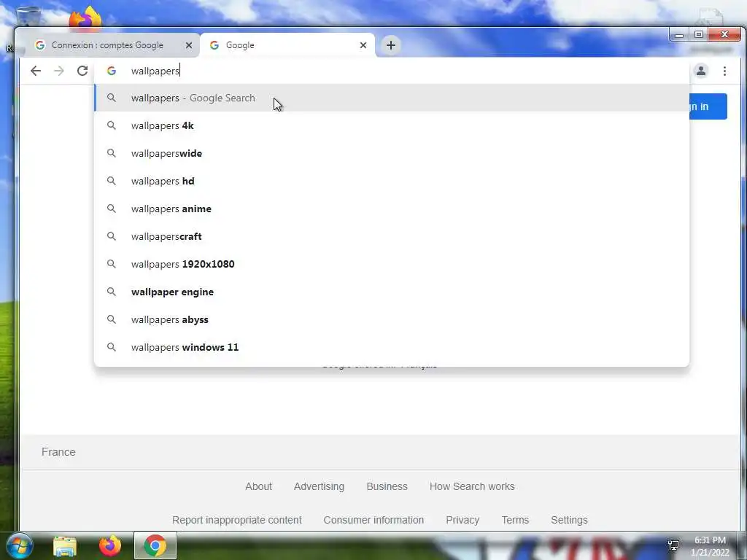Image resolution: width=747 pixels, height=560 pixels.
Task: Open the Business footer link
Action: [387, 486]
